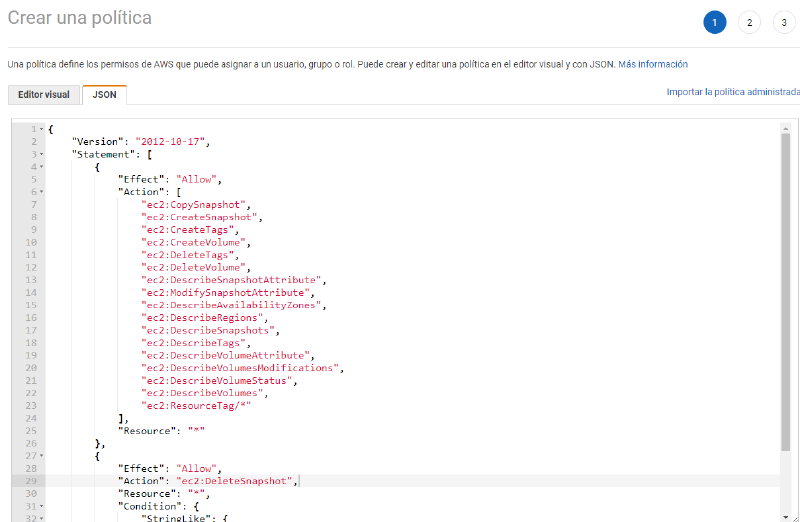Click the "ec2:DescribeRegions" line
800x522 pixels.
[x=202, y=317]
